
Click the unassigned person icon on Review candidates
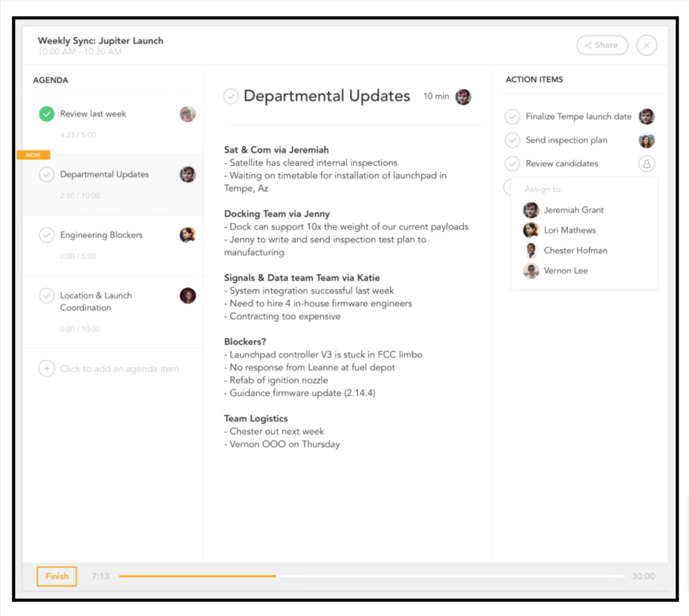coord(647,164)
